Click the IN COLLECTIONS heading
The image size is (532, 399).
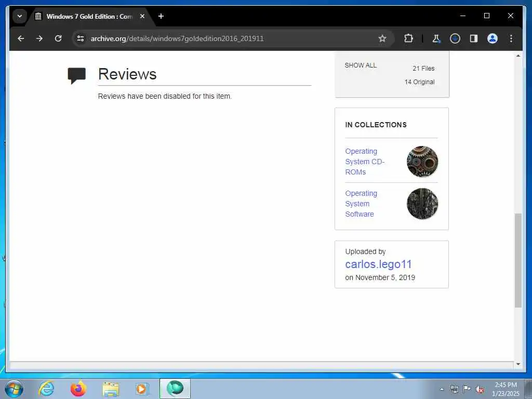376,125
